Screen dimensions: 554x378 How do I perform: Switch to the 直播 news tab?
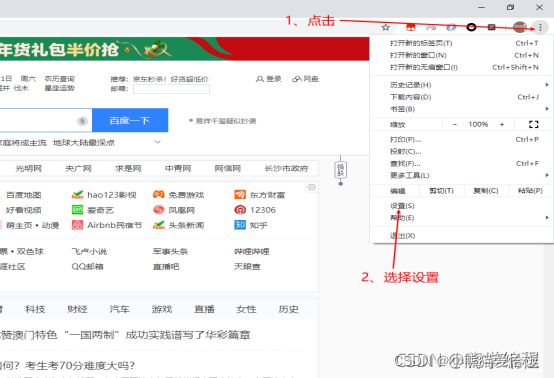[x=204, y=309]
